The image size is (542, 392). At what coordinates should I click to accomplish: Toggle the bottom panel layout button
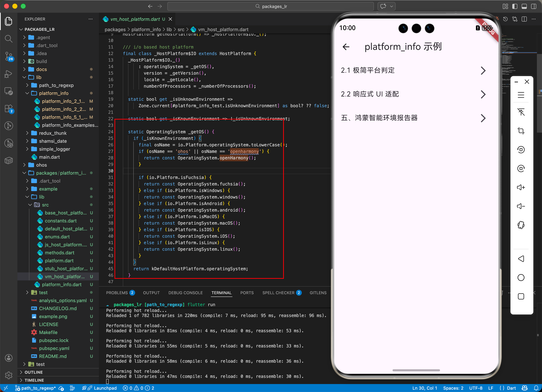click(x=524, y=6)
